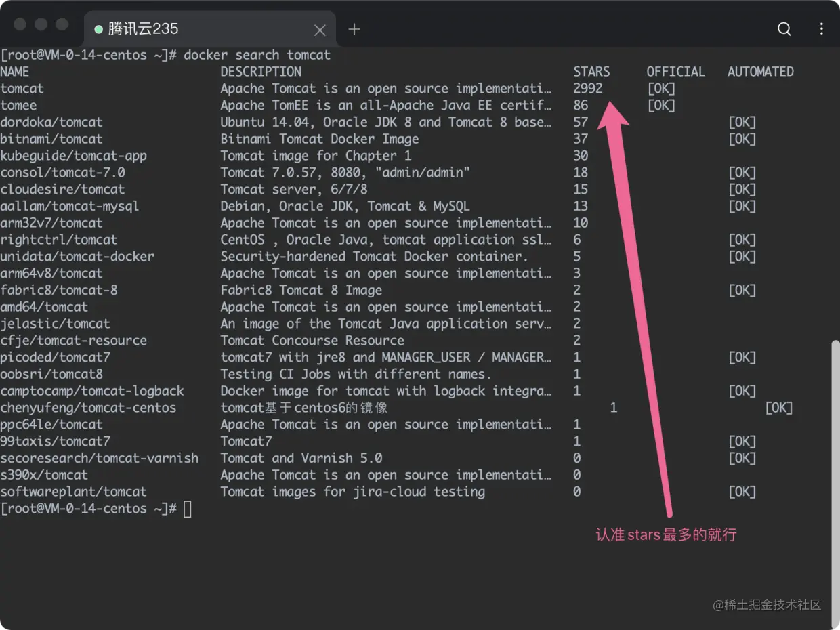Click the description 'Bitnami Tomcat Docker Image'

320,139
